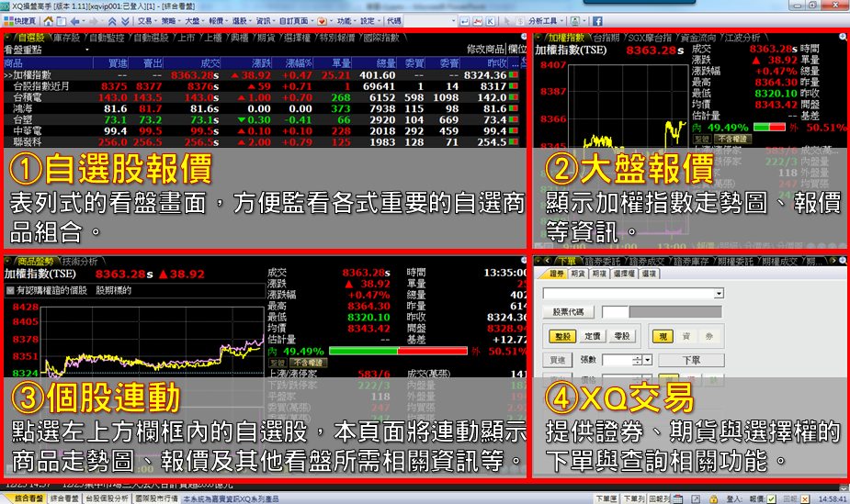Open the 國際股市行情 bottom tab

point(156,498)
